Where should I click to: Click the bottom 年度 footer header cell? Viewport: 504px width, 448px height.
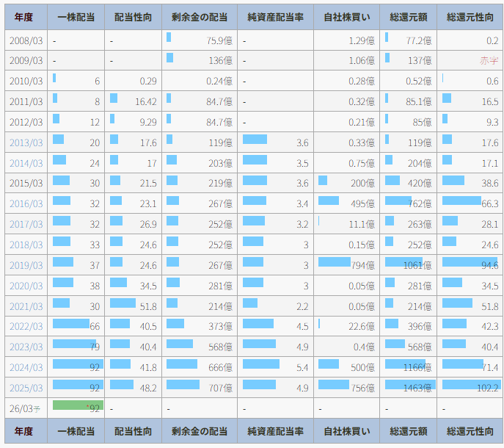[x=25, y=431]
